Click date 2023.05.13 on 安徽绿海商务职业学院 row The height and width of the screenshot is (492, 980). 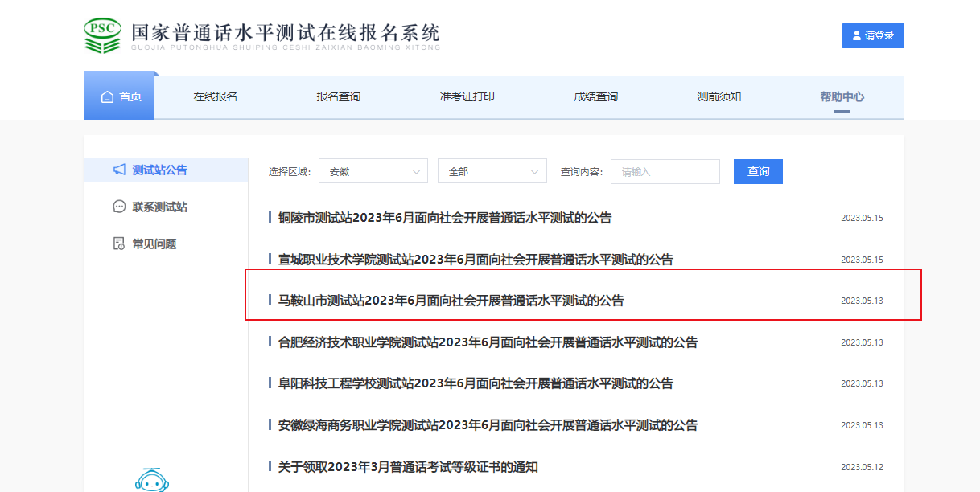[x=862, y=425]
